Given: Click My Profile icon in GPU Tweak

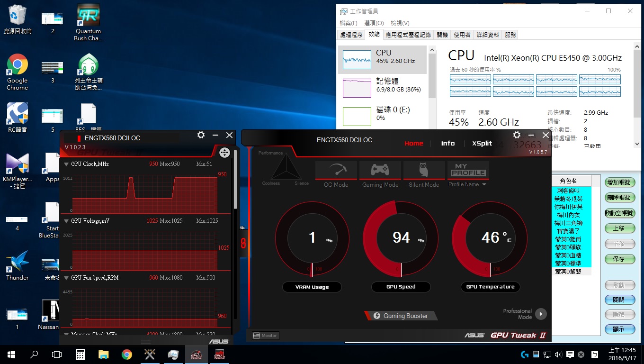Looking at the screenshot, I should [468, 170].
